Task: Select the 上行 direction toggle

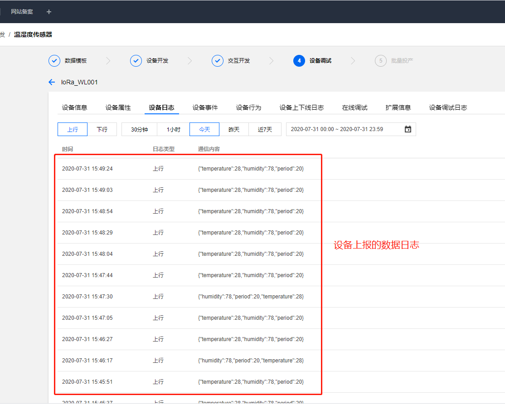Action: point(73,129)
